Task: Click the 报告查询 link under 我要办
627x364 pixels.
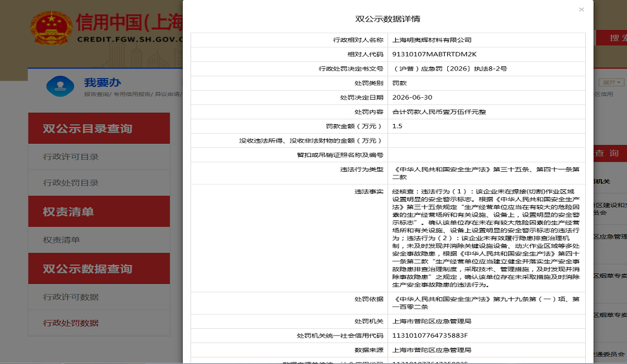Action: pyautogui.click(x=96, y=94)
